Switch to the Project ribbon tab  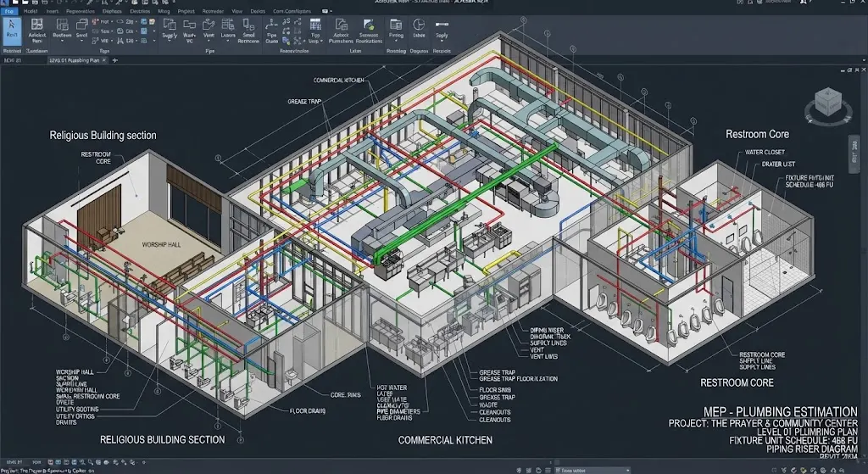tap(186, 10)
